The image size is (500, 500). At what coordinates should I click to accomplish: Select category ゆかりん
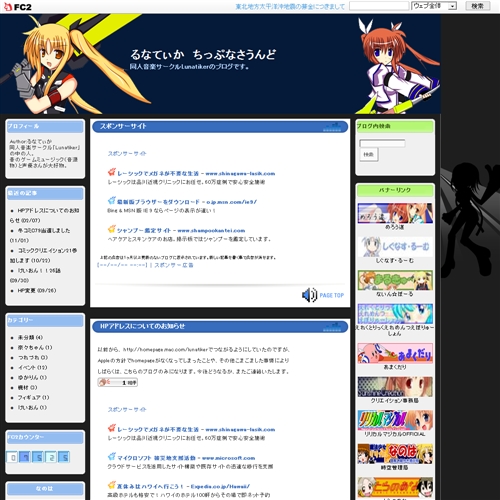coord(32,377)
